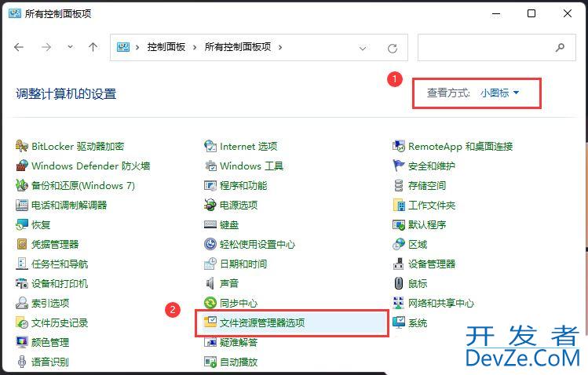Screen dimensions: 588x375
Task: Open 安全和维护 link text
Action: [x=432, y=166]
